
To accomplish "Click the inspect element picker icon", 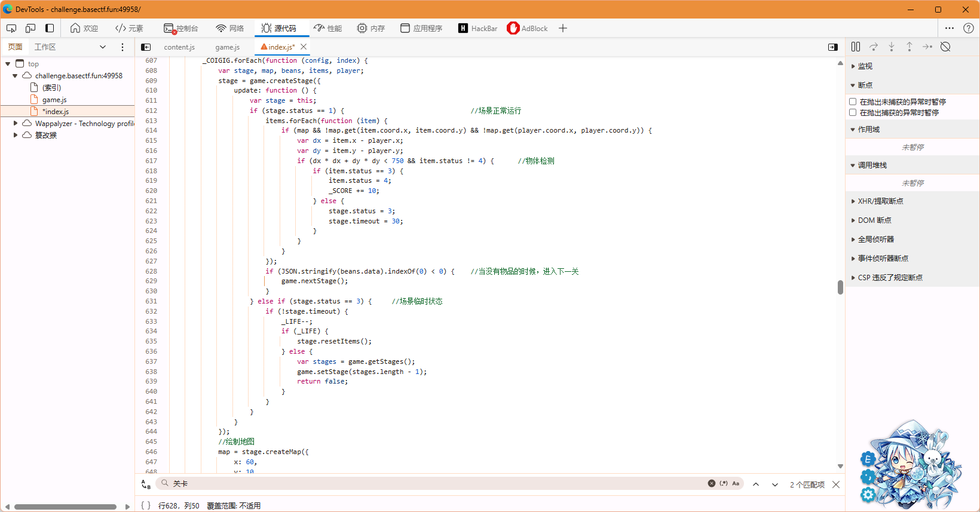I will [11, 28].
